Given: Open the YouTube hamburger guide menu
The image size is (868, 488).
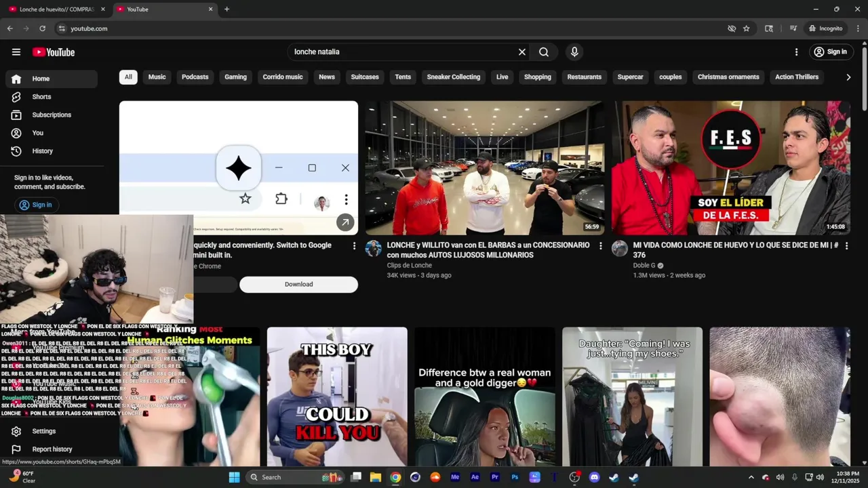Looking at the screenshot, I should (x=16, y=52).
